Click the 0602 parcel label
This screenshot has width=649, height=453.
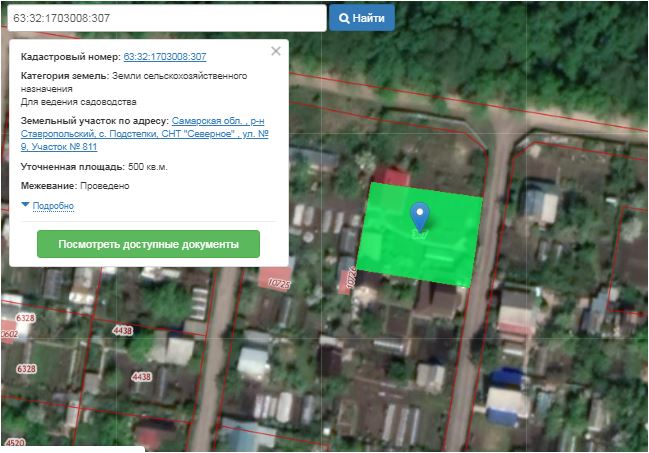[x=9, y=334]
